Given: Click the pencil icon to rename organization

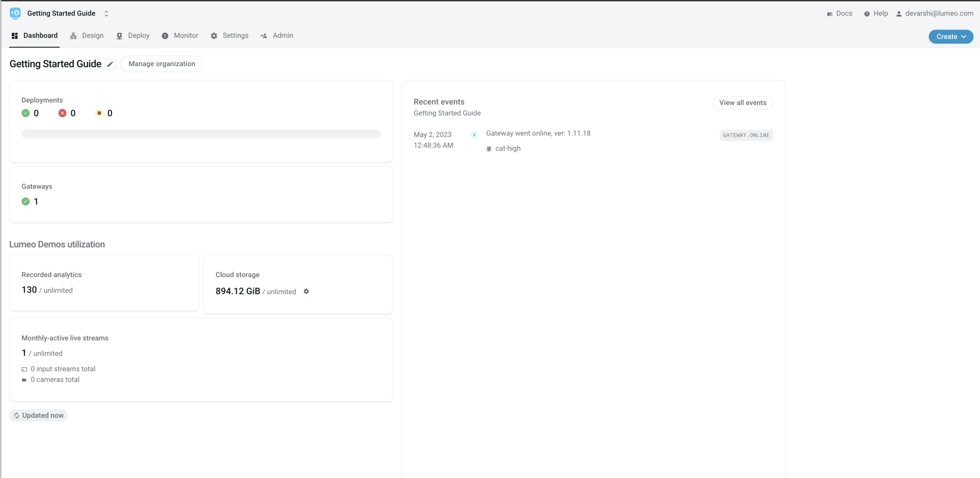Looking at the screenshot, I should (110, 64).
